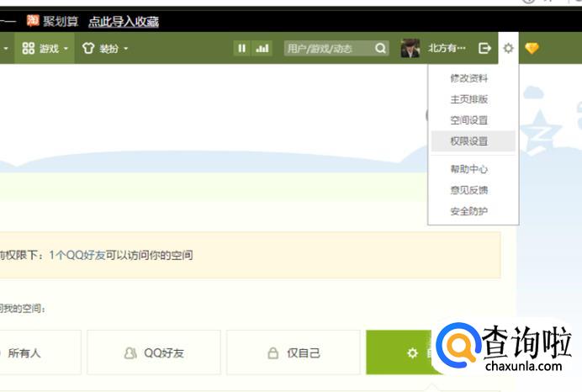Choose 空间设置 menu entry
The width and height of the screenshot is (582, 392).
(x=468, y=120)
